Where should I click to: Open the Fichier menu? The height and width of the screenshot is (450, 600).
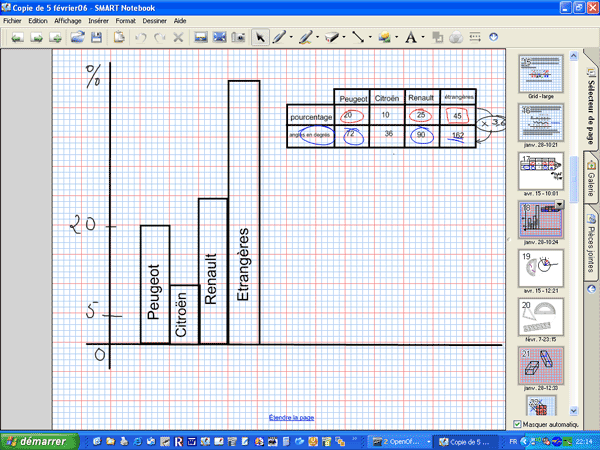12,21
